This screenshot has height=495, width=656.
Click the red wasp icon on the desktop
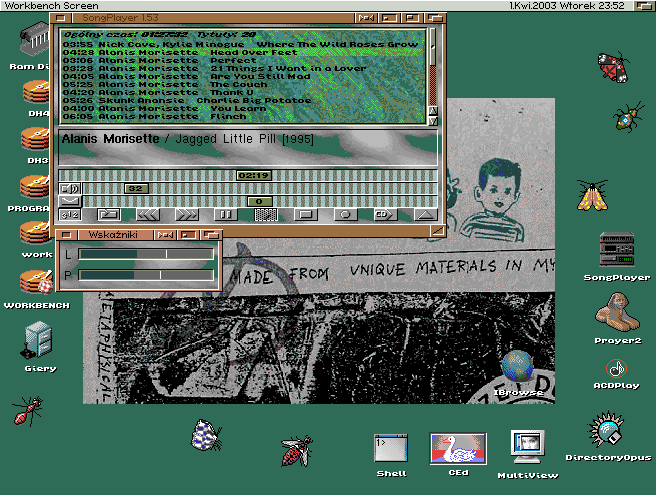pos(297,451)
